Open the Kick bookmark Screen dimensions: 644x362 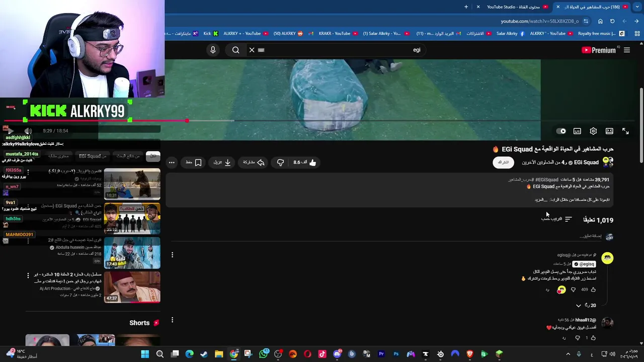[x=211, y=34]
